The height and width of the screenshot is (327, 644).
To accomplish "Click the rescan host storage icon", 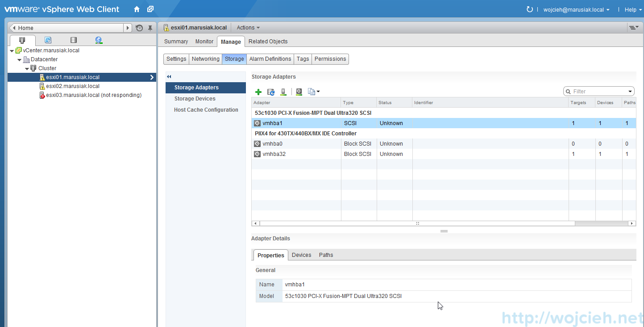I will pos(283,92).
